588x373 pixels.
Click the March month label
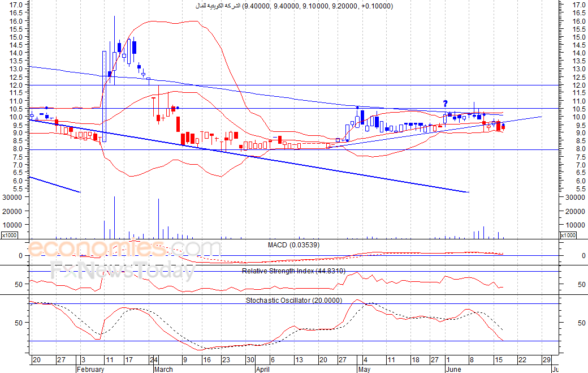pos(164,369)
